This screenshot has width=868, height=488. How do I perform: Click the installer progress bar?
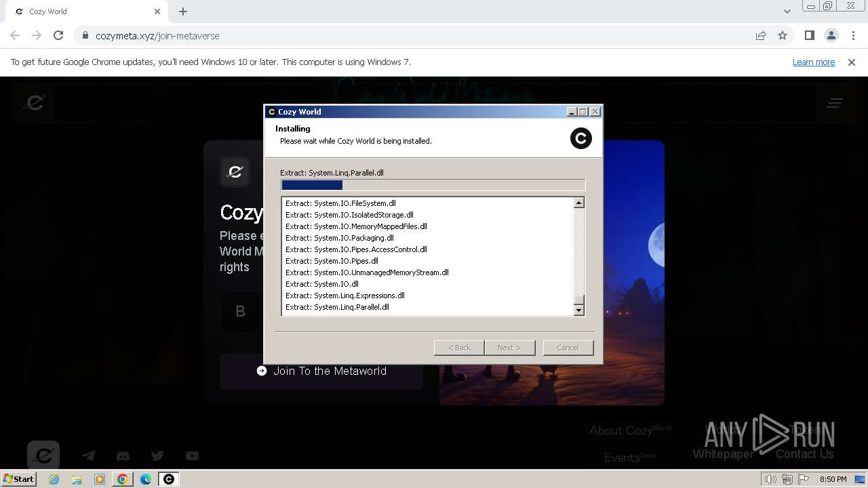coord(433,185)
